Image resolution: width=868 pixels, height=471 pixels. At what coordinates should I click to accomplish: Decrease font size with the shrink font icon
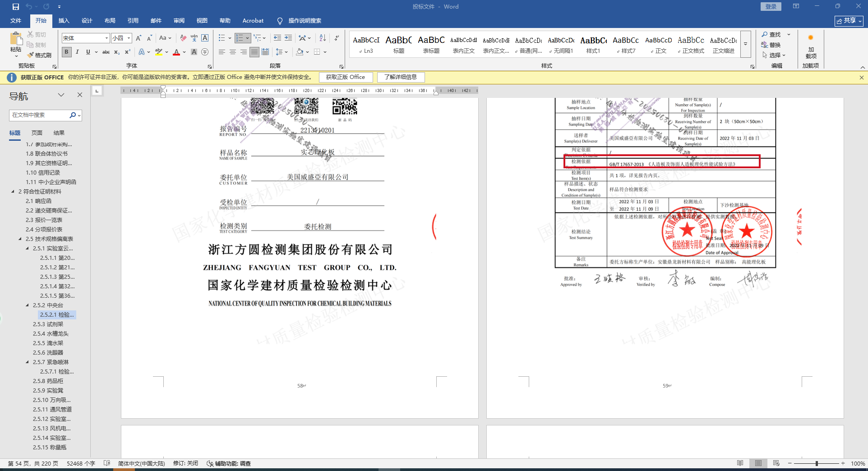pyautogui.click(x=149, y=38)
